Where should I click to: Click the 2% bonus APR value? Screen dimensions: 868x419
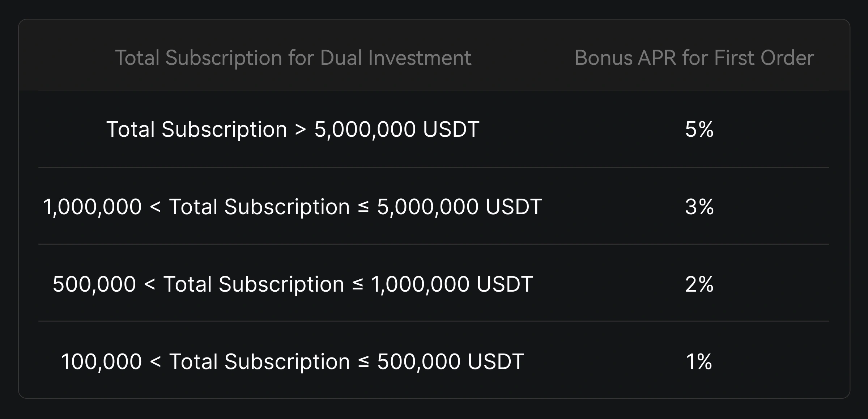699,284
